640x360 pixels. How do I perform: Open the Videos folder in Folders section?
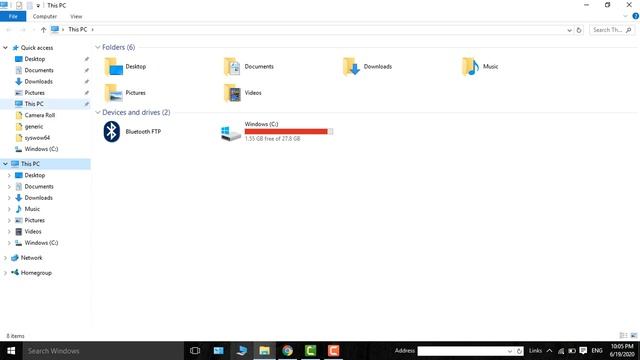pyautogui.click(x=243, y=93)
